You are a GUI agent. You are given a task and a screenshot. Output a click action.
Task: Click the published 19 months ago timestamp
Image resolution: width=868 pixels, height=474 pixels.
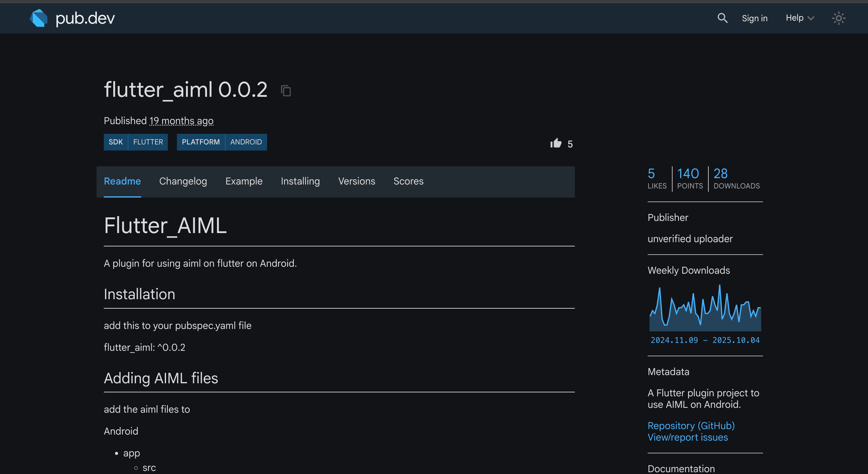click(x=181, y=120)
